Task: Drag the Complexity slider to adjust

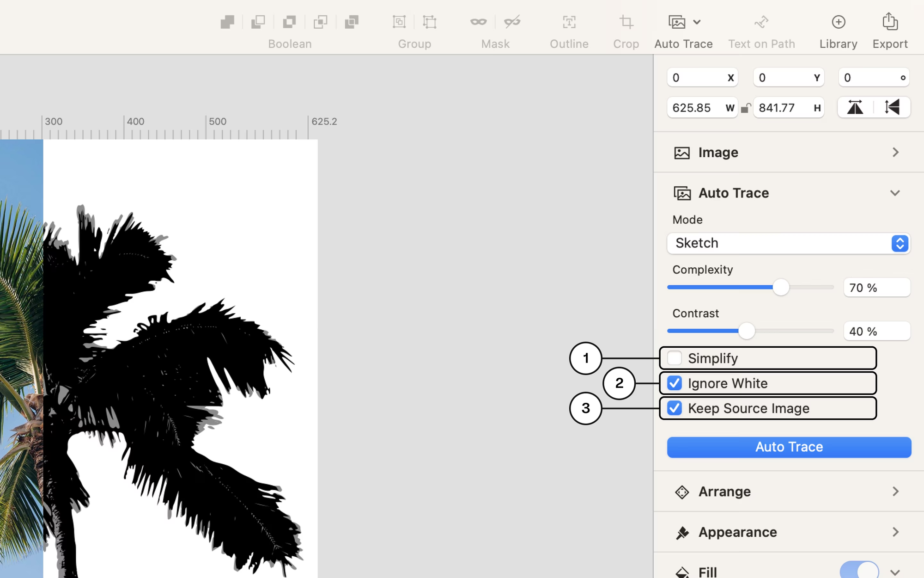Action: [x=780, y=286]
